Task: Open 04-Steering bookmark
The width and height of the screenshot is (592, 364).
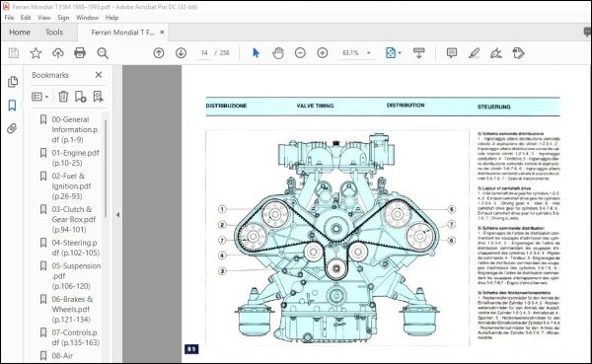Action: point(76,248)
